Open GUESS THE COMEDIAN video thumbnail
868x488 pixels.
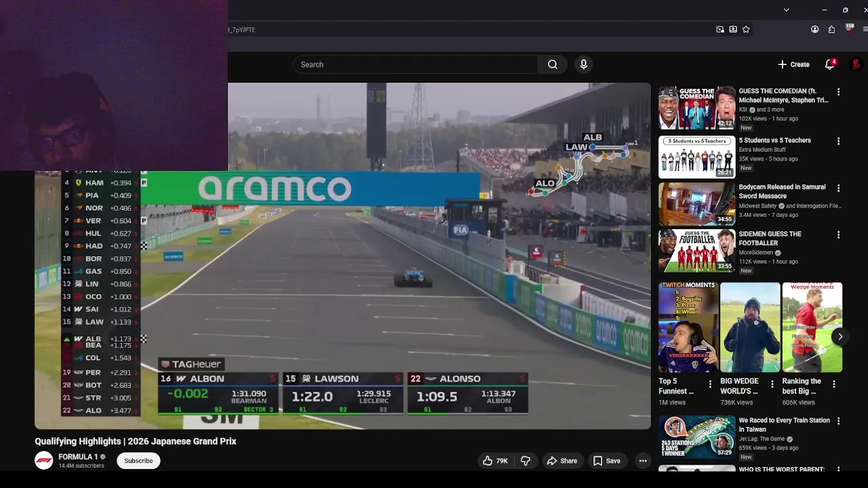[696, 107]
